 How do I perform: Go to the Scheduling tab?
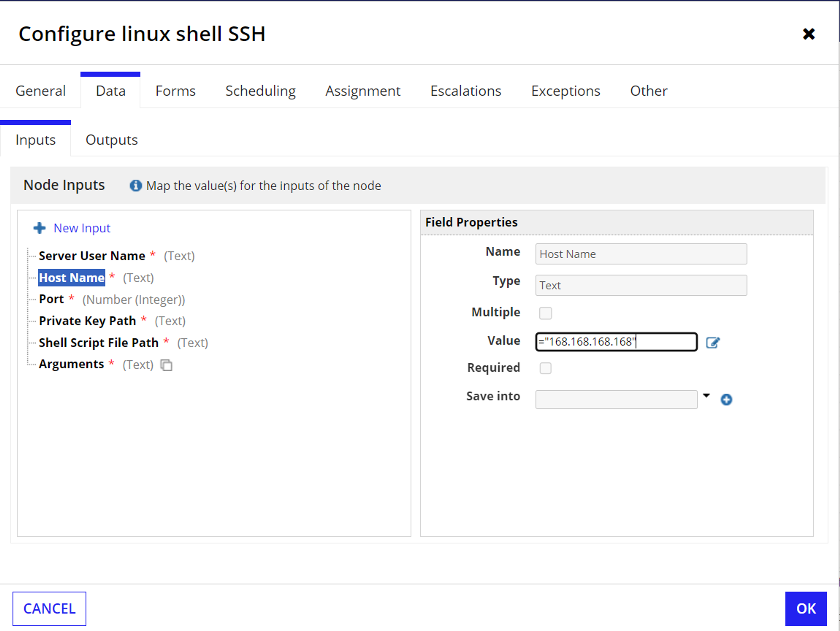(261, 91)
